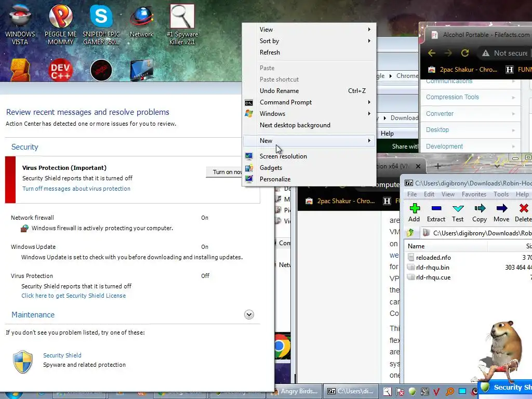Open the SNIPED!! EPIC GAMER 360 Skype icon
Viewport: 532px width, 399px height.
[101, 24]
